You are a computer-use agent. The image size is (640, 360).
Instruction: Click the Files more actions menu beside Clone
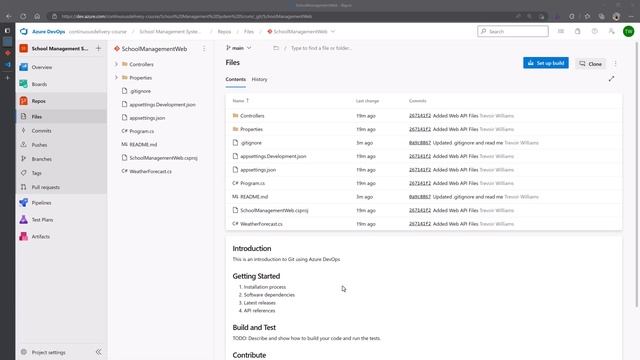coord(615,64)
